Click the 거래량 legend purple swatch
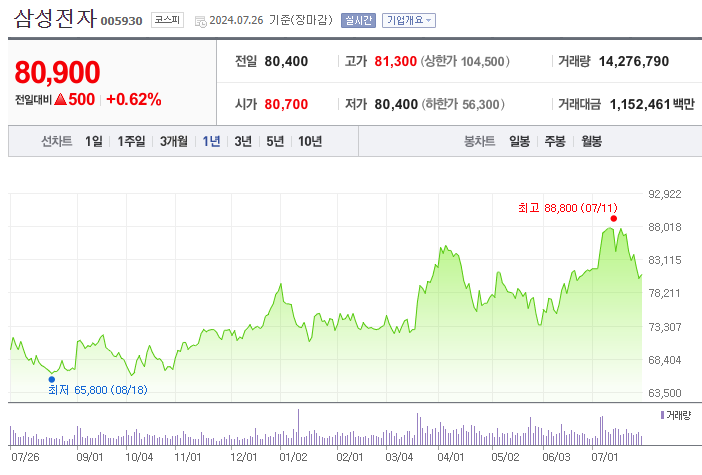The width and height of the screenshot is (702, 475). pyautogui.click(x=662, y=415)
